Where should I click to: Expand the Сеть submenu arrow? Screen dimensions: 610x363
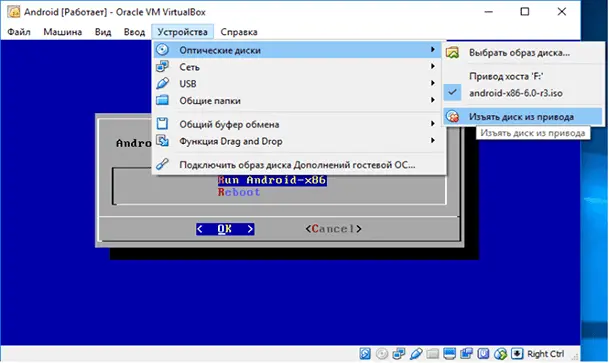[x=433, y=67]
